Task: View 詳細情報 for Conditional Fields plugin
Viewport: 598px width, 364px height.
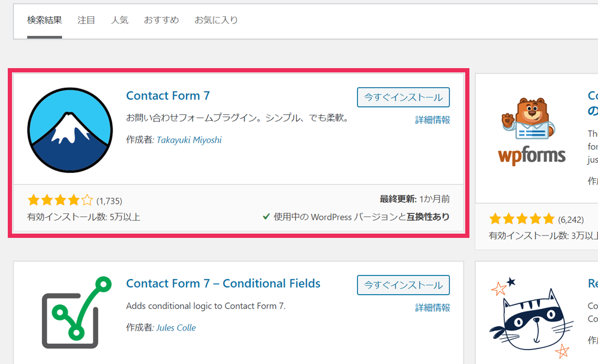Action: point(432,308)
